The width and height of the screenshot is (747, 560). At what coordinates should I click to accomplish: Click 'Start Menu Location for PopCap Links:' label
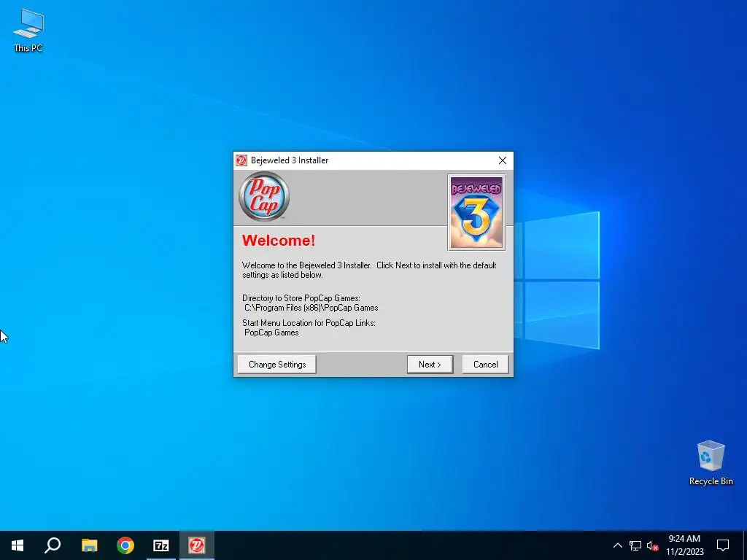point(309,323)
